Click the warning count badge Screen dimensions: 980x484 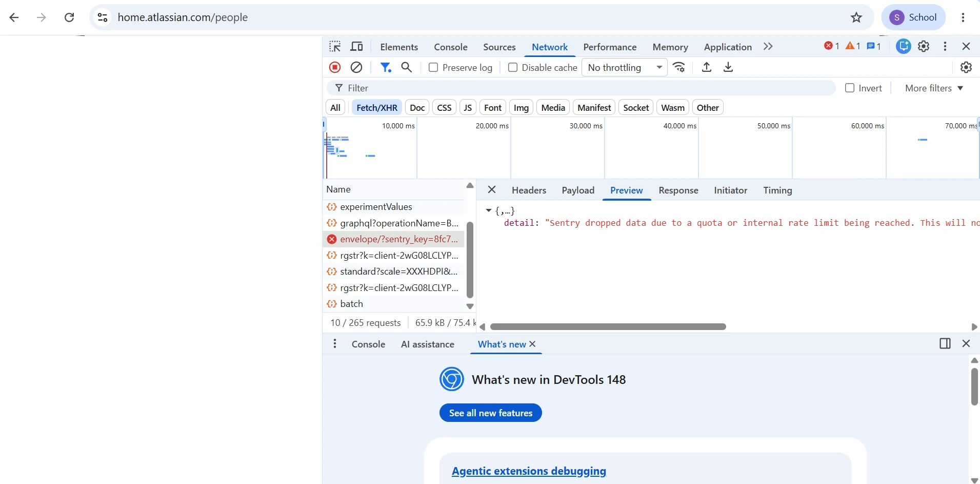click(x=853, y=46)
